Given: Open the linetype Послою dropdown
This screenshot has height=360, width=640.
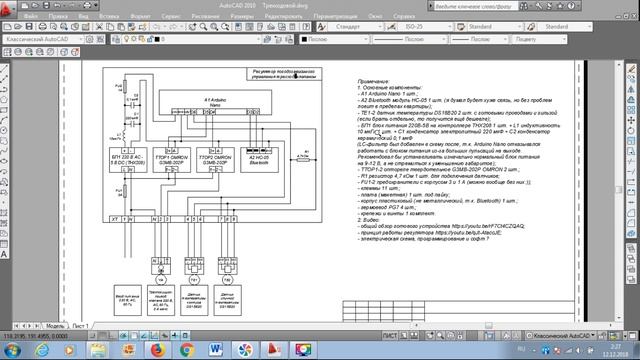Looking at the screenshot, I should (444, 39).
